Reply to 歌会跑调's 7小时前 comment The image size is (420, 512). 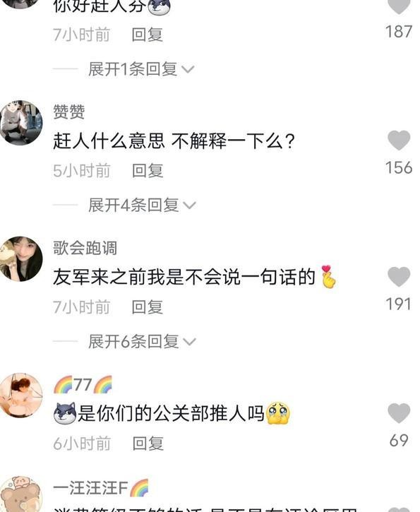point(148,308)
